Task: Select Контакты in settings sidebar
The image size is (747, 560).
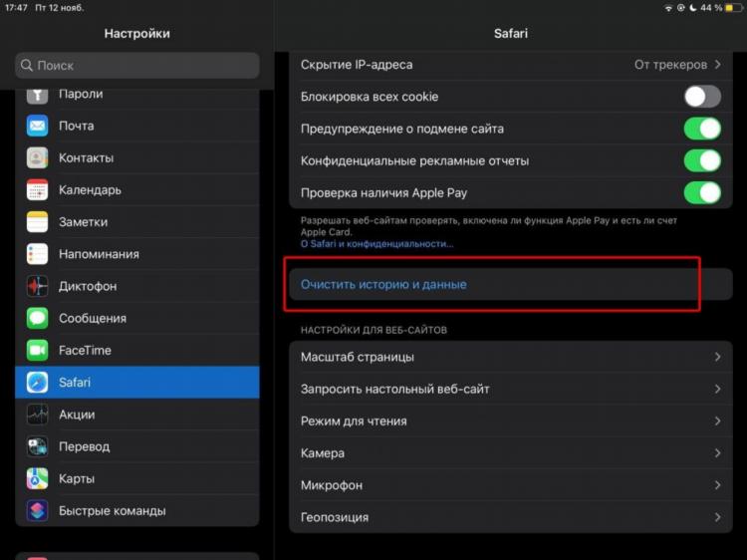Action: pyautogui.click(x=137, y=157)
